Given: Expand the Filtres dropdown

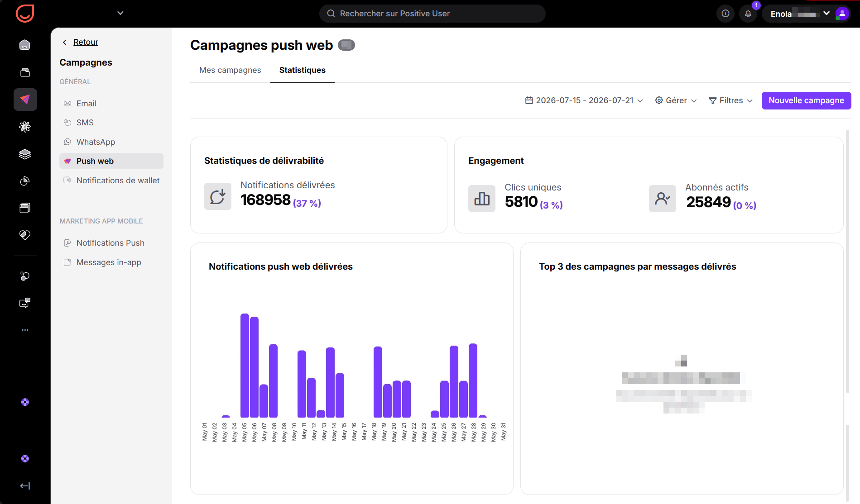Looking at the screenshot, I should [731, 100].
